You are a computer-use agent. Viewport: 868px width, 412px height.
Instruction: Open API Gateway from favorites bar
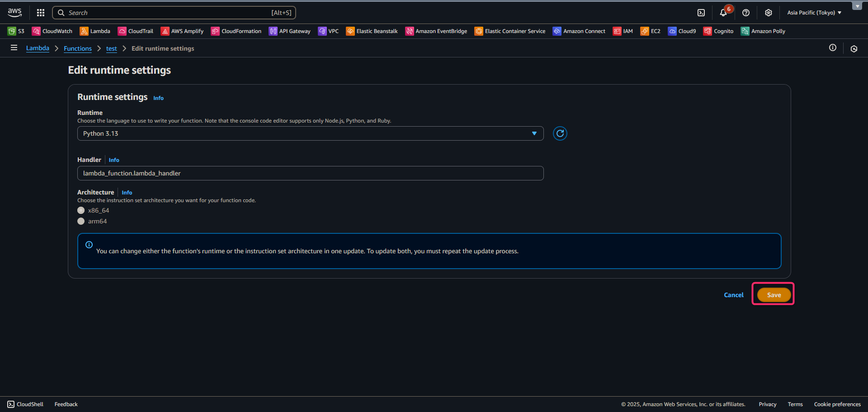click(290, 31)
